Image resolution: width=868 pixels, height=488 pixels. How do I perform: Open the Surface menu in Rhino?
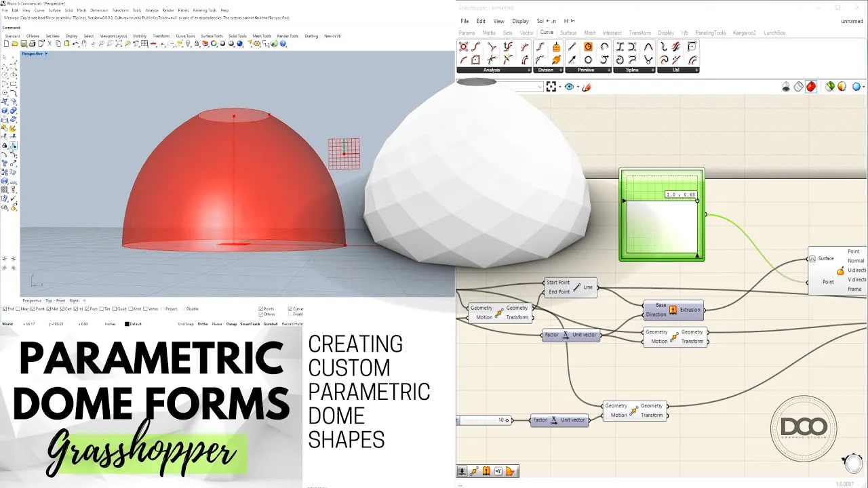(x=54, y=11)
